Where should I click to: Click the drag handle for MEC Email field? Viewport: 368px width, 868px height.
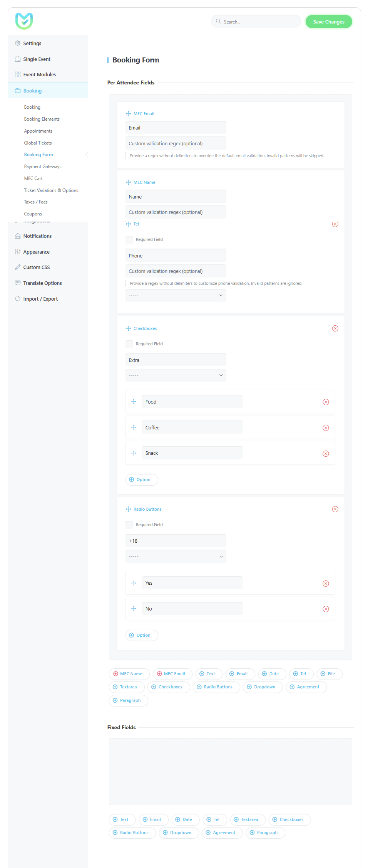(x=128, y=114)
